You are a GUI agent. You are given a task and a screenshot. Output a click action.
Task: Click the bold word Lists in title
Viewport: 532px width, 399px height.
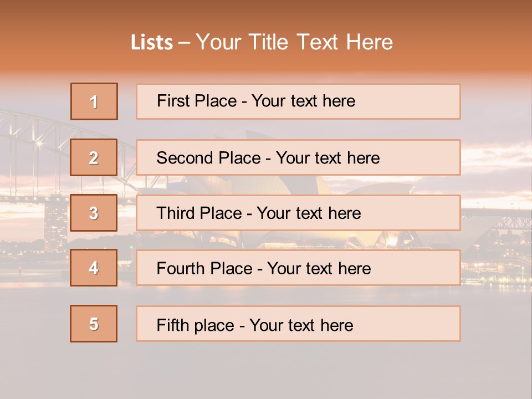pos(152,43)
